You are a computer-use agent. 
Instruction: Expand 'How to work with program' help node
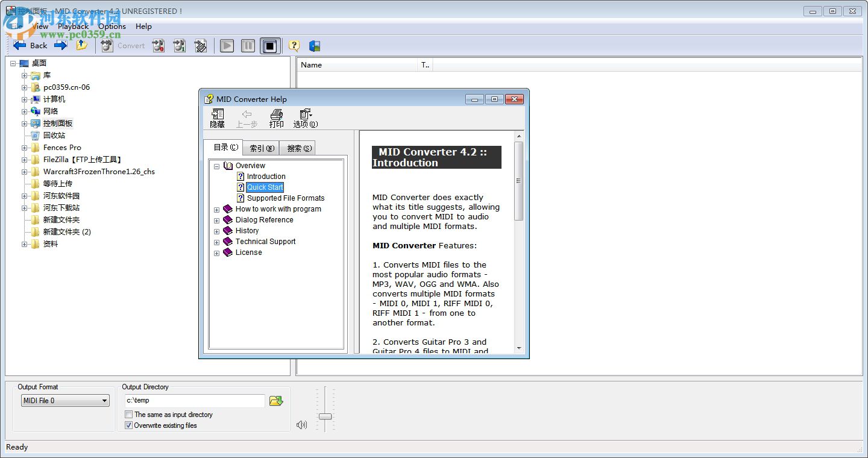coord(217,209)
